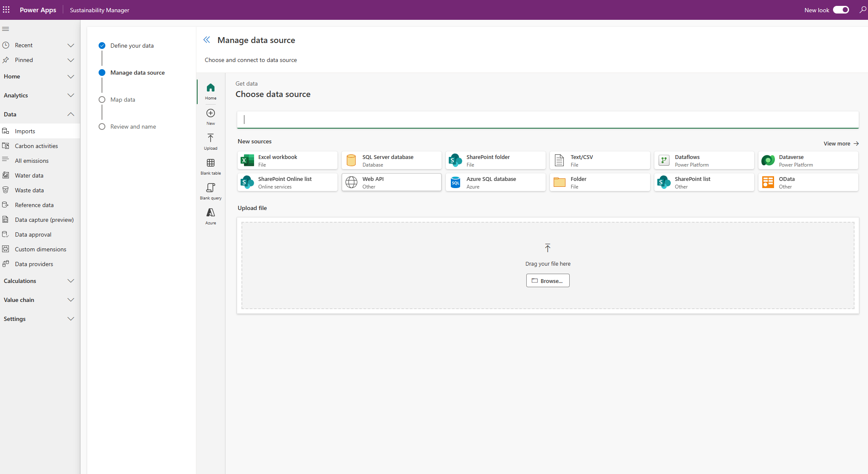Viewport: 868px width, 474px height.
Task: Expand the Calculations group chevron
Action: point(71,281)
